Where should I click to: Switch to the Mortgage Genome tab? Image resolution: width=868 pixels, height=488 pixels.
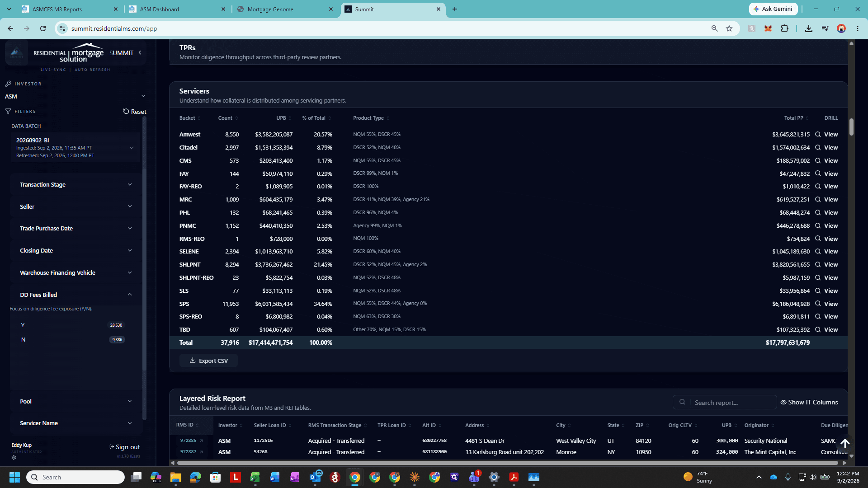(285, 9)
